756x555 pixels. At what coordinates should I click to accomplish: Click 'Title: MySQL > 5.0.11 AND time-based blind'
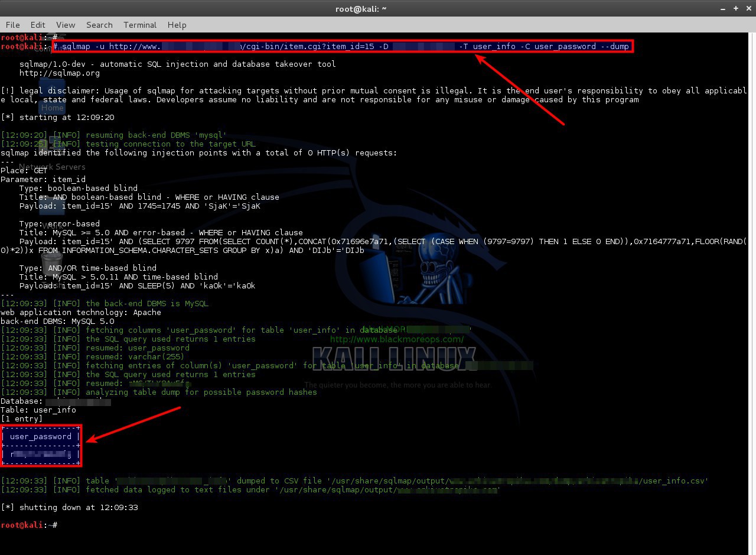click(119, 277)
